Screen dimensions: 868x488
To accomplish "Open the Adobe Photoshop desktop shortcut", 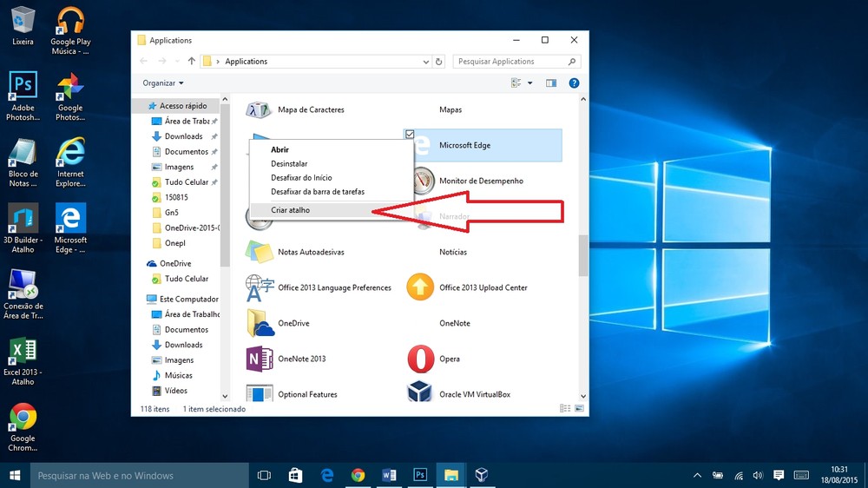I will click(x=23, y=87).
